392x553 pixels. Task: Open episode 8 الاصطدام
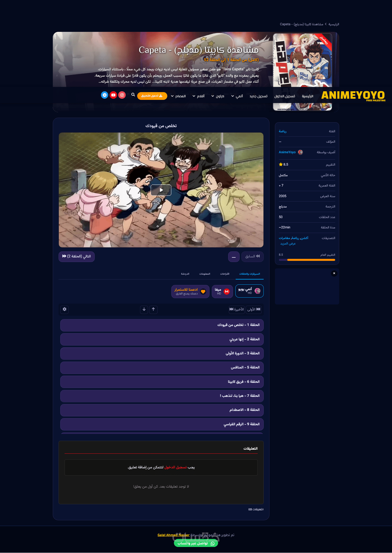pyautogui.click(x=162, y=410)
